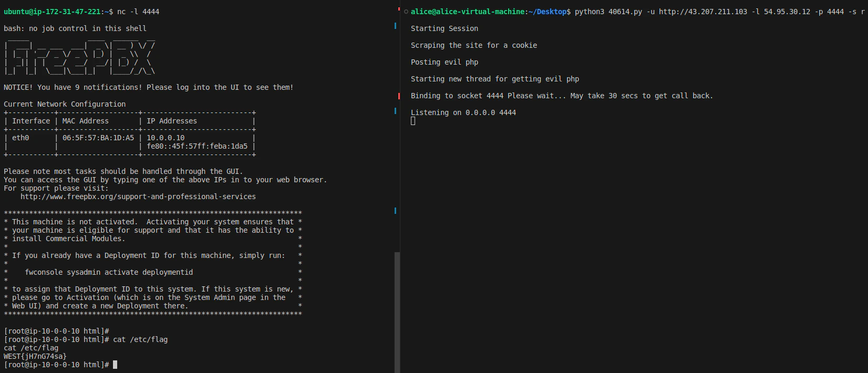Click MAC address 06:5F:57:BA:1D:A5
Screen dimensions: 868x373
(98, 138)
